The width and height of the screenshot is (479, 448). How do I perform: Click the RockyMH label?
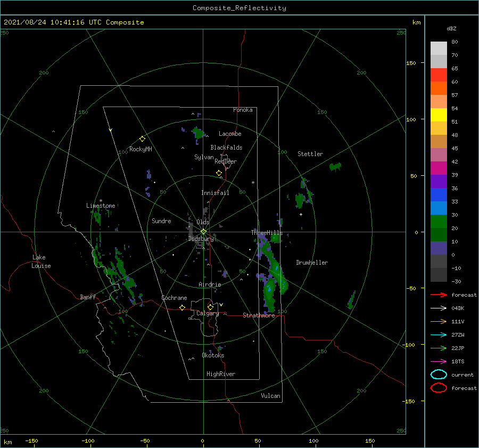(141, 149)
